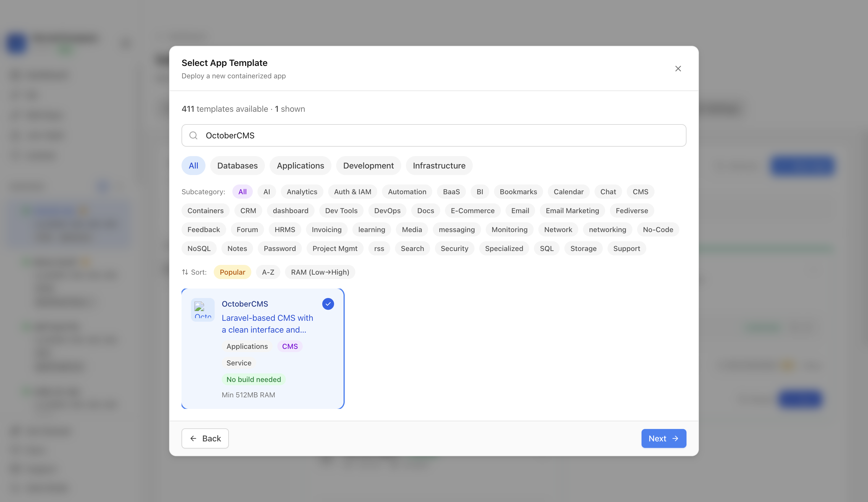The height and width of the screenshot is (502, 868).
Task: Select the Infrastructure category tab
Action: pyautogui.click(x=439, y=166)
